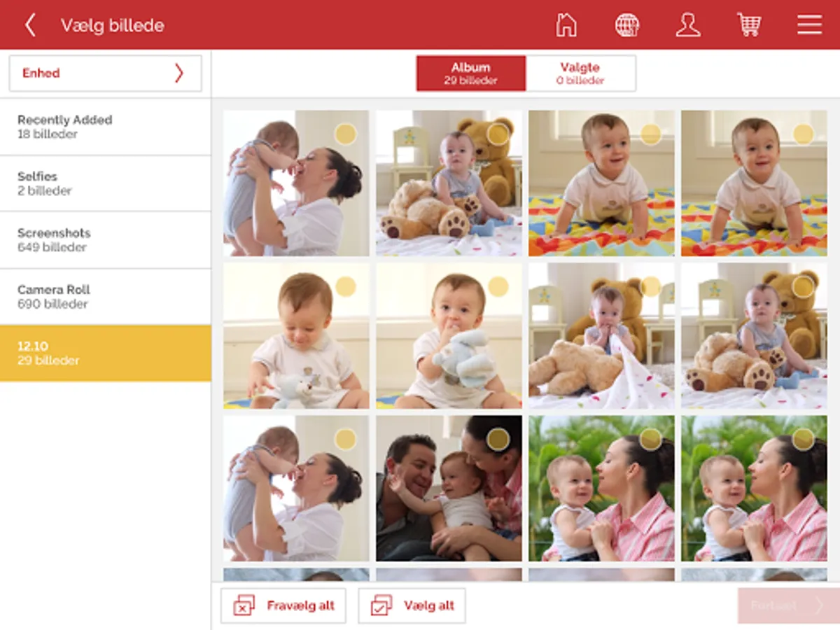Toggle selection circle on third-row fourth photo, pink-shirt mother
This screenshot has width=840, height=630.
coord(804,439)
